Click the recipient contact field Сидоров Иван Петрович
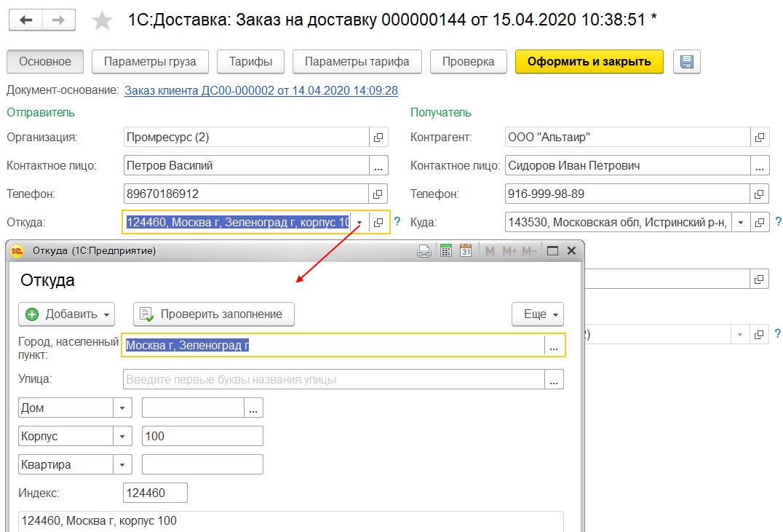Image resolution: width=783 pixels, height=532 pixels. tap(628, 165)
